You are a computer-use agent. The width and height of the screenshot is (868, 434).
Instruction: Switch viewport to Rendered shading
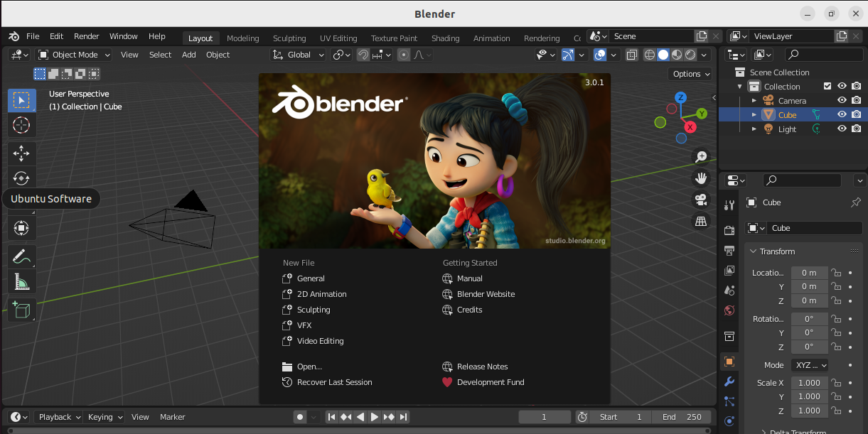coord(690,55)
